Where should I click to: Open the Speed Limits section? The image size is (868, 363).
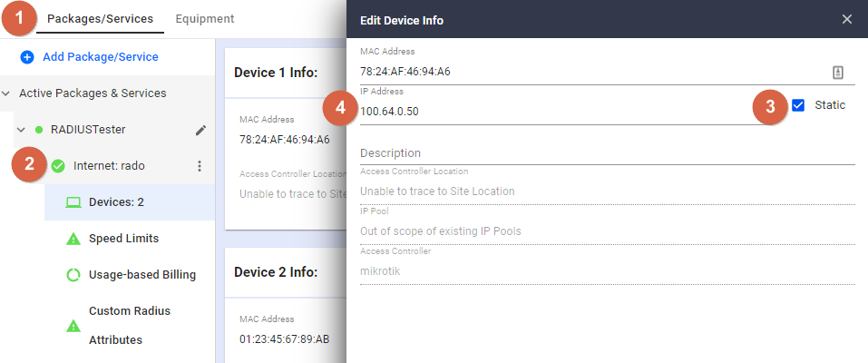pyautogui.click(x=124, y=239)
